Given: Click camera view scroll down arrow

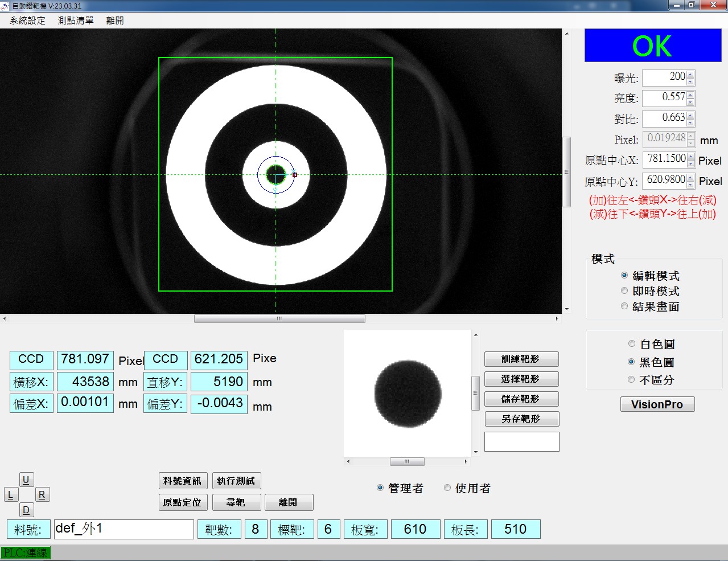Looking at the screenshot, I should 566,309.
